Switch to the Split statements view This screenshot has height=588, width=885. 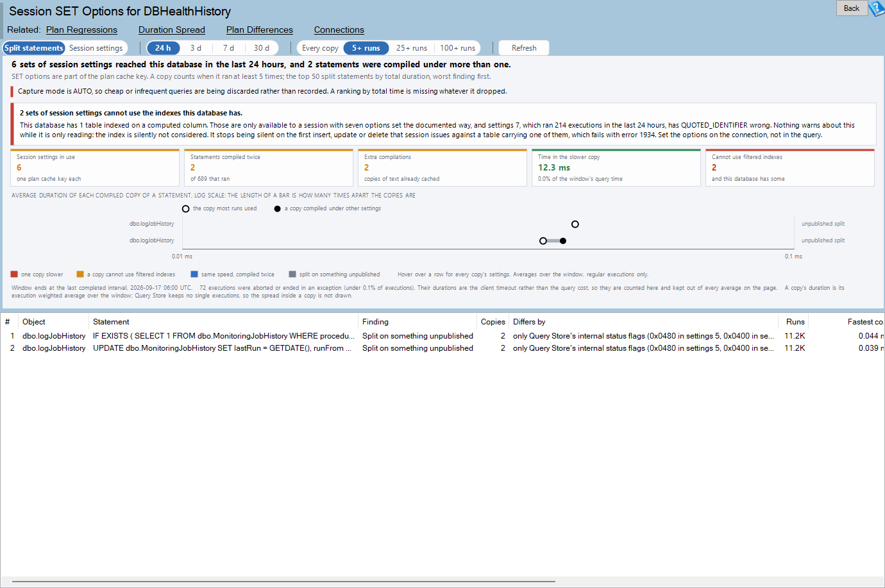coord(34,48)
